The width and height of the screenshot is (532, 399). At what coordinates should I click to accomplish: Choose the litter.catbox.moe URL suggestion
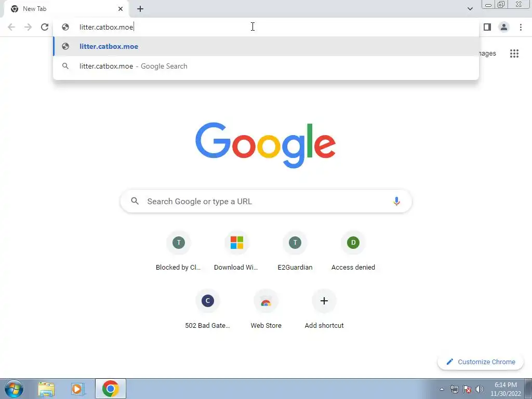pos(266,46)
